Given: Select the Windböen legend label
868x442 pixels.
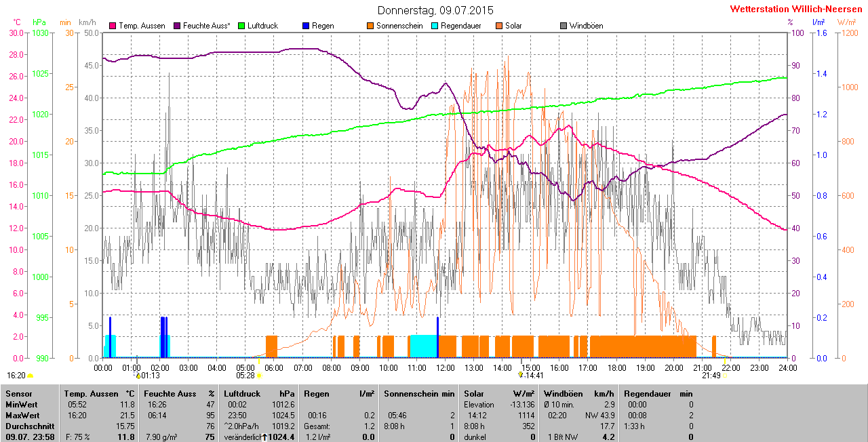Looking at the screenshot, I should [x=587, y=26].
